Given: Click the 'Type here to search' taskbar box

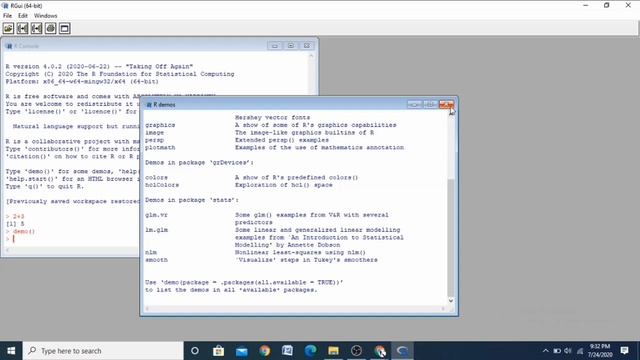Looking at the screenshot, I should (x=103, y=351).
